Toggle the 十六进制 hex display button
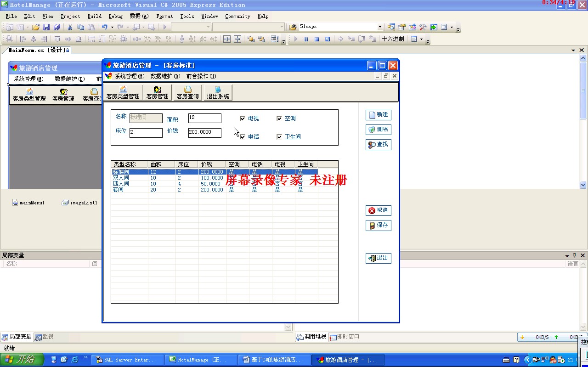 393,39
